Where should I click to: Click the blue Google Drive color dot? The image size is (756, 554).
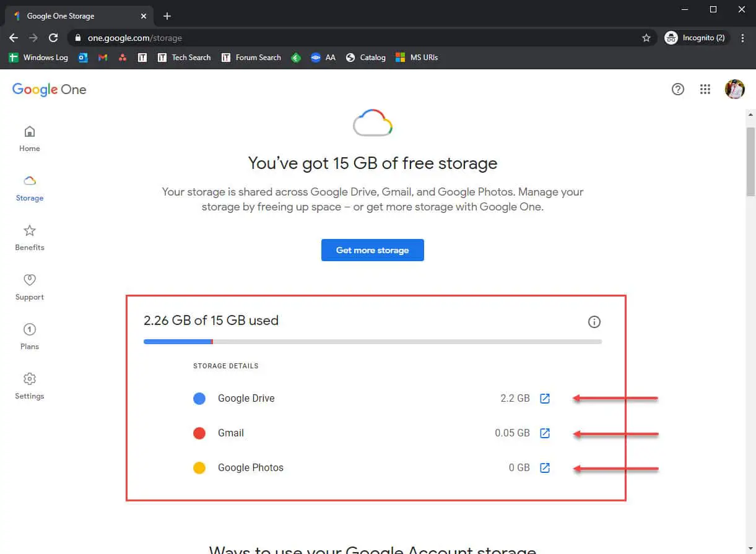pos(199,399)
